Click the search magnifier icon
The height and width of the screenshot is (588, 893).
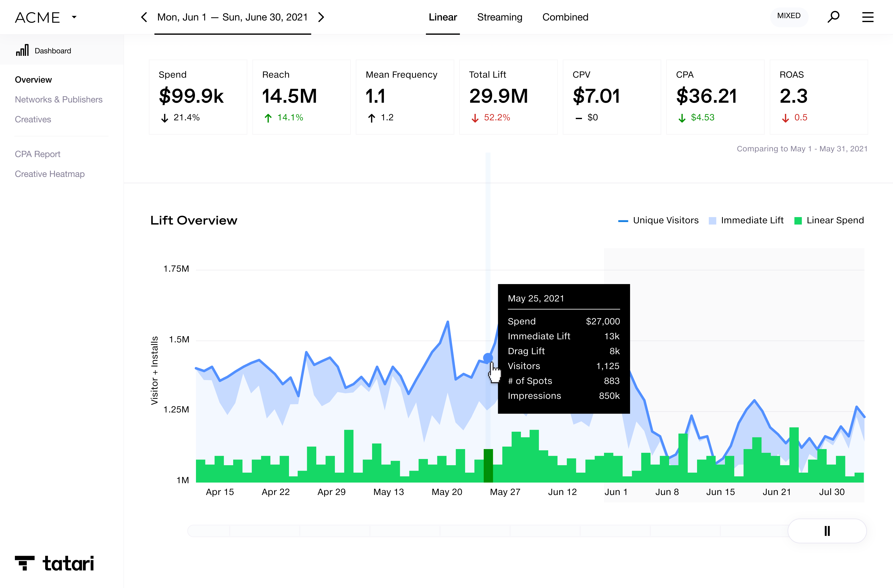(833, 17)
